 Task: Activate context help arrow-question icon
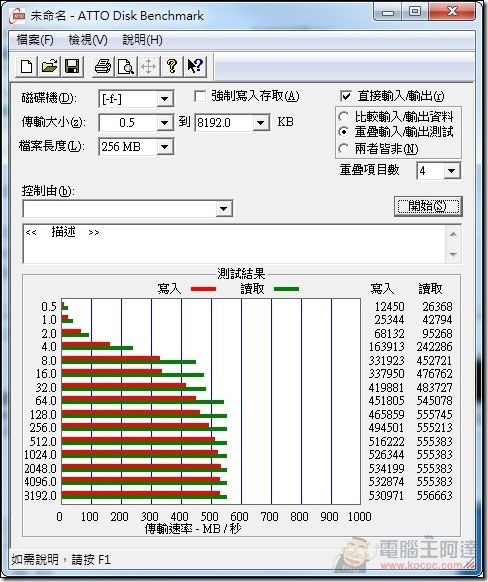point(195,67)
